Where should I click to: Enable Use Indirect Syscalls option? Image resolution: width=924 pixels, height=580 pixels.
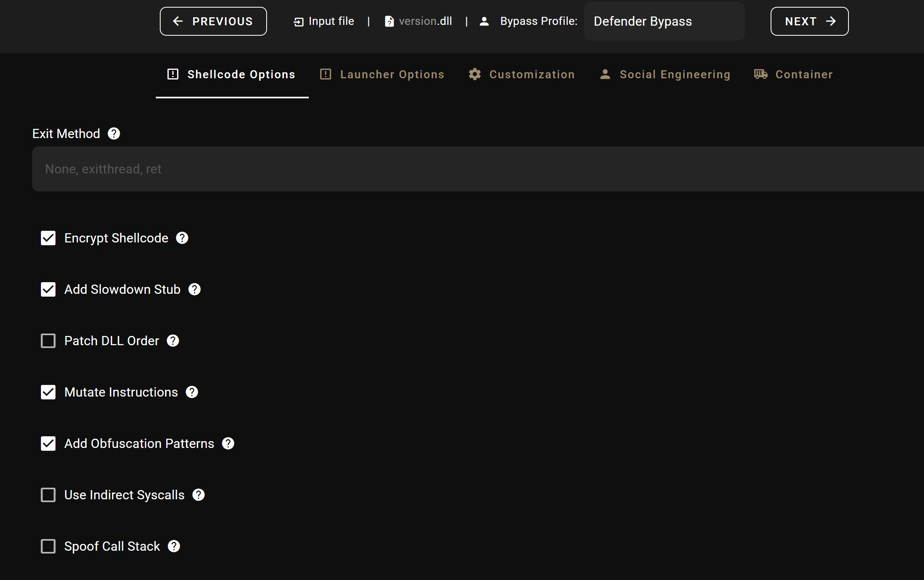pos(48,495)
